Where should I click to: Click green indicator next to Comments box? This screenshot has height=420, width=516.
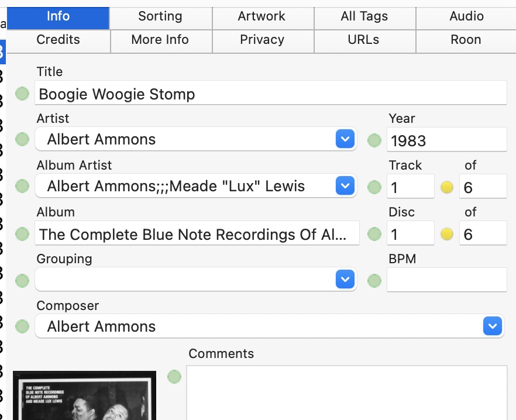(x=174, y=377)
